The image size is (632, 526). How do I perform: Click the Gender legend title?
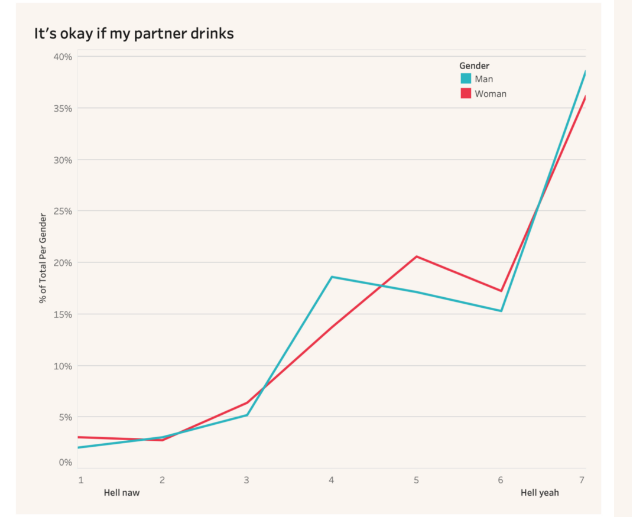[x=474, y=66]
